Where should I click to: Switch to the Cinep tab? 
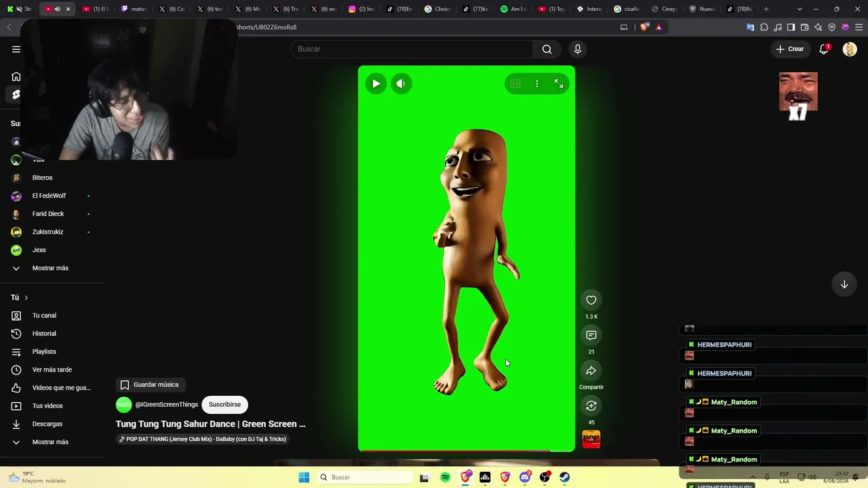[665, 9]
